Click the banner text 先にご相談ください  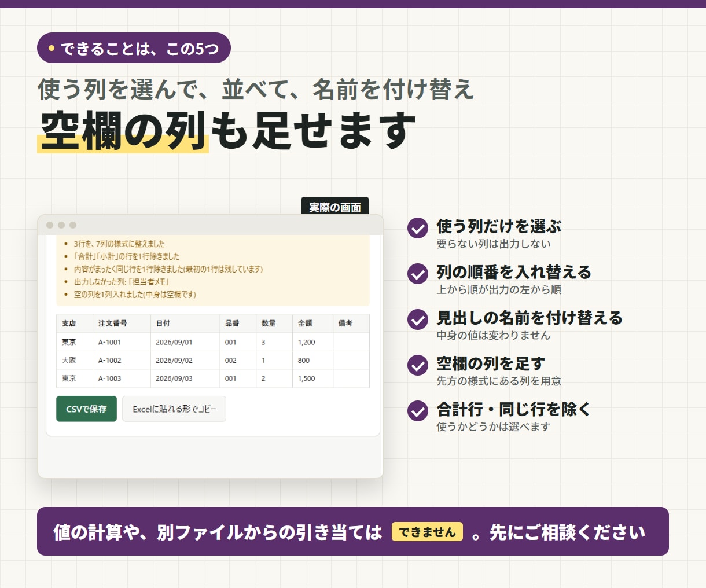[x=567, y=532]
